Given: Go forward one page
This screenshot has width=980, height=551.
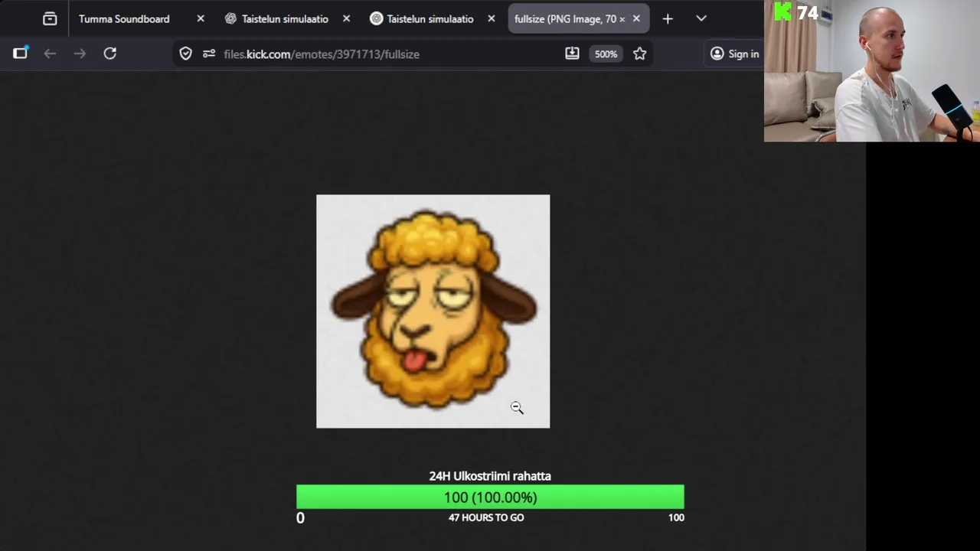Looking at the screenshot, I should pos(80,54).
